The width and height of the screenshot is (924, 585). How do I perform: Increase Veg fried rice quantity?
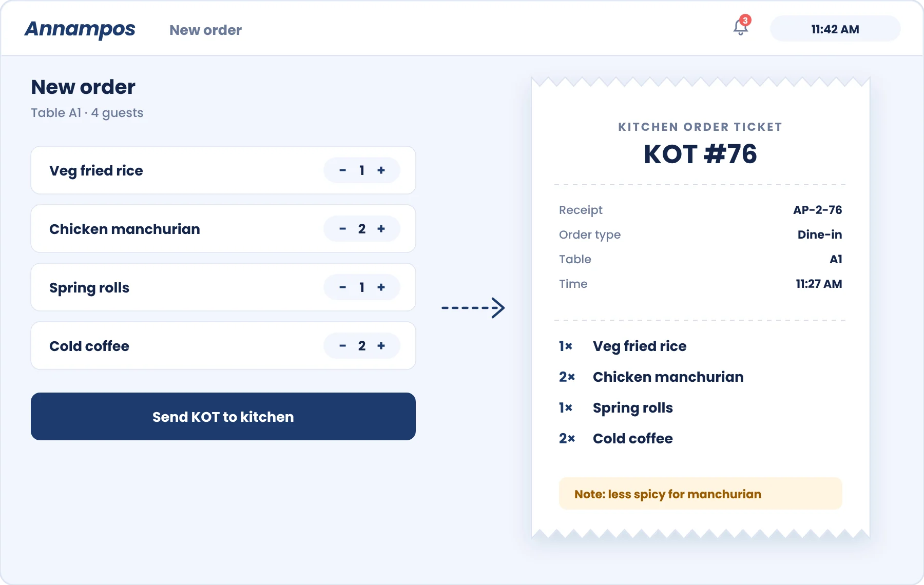coord(381,170)
